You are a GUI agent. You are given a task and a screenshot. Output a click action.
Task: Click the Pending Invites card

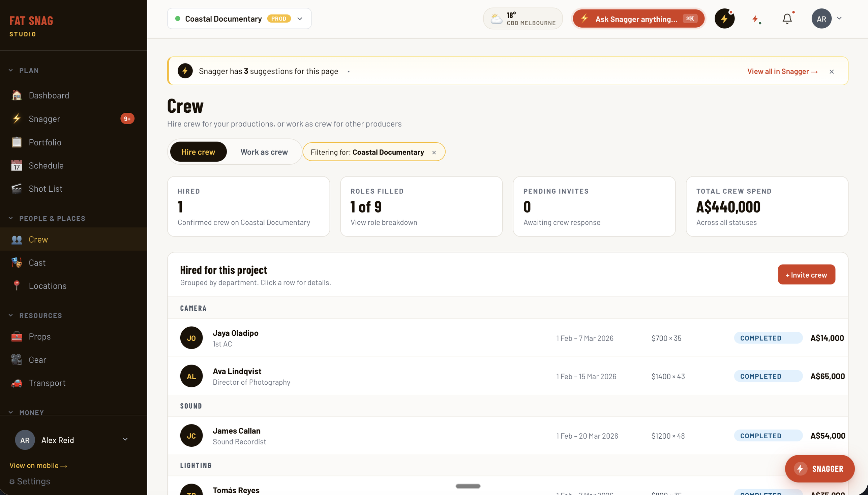594,207
